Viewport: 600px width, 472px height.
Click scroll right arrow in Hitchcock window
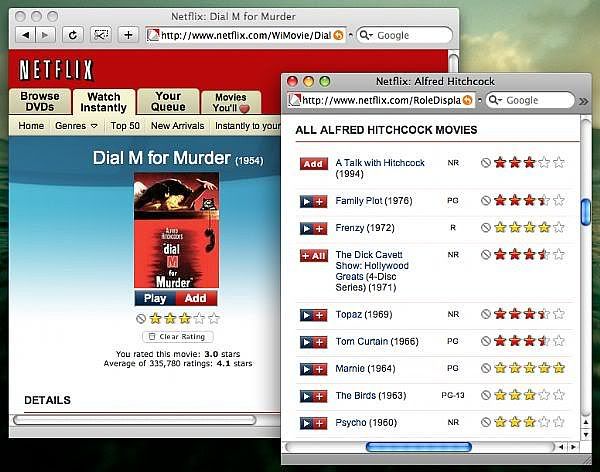[x=573, y=447]
